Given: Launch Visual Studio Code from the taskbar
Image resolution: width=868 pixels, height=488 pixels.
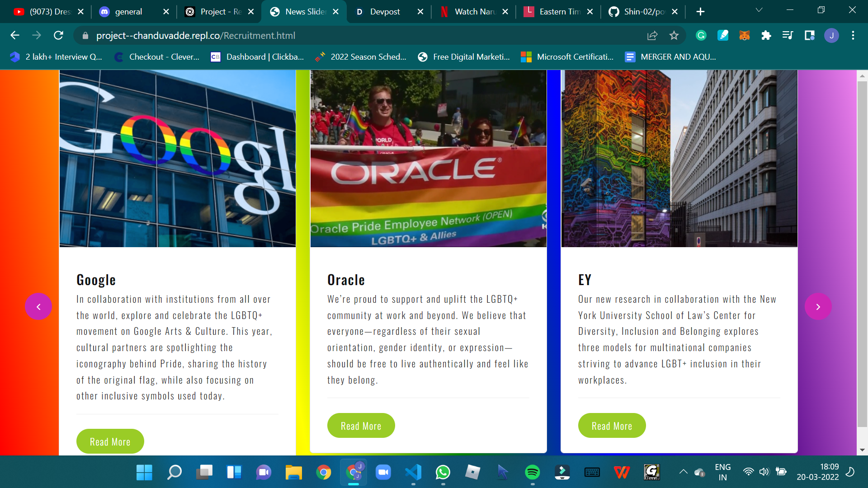Looking at the screenshot, I should pyautogui.click(x=413, y=472).
